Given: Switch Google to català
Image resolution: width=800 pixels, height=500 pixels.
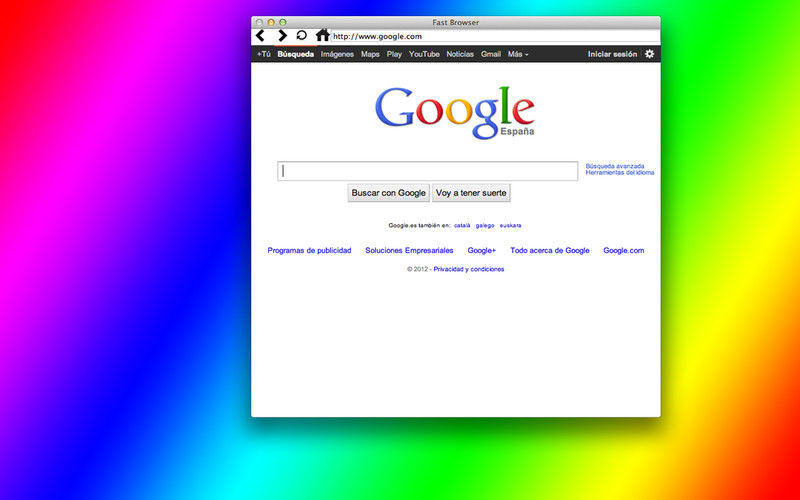Looking at the screenshot, I should pos(462,225).
